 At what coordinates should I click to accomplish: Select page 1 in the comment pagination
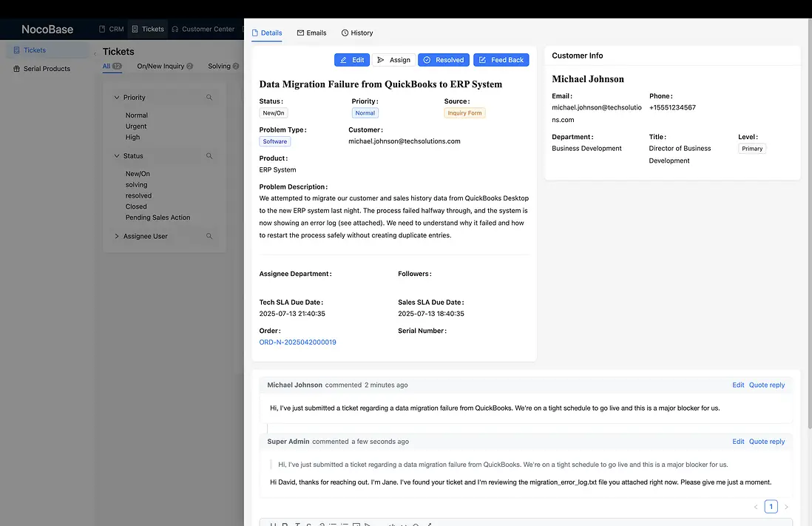pos(771,506)
